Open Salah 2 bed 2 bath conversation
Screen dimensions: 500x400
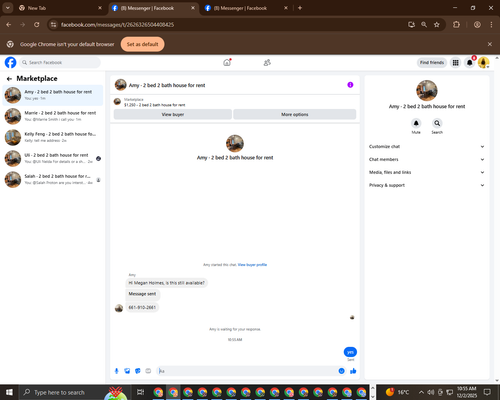tap(53, 179)
